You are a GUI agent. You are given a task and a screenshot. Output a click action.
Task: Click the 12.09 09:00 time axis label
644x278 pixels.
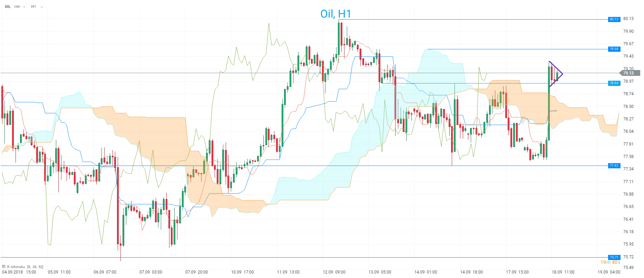pyautogui.click(x=334, y=272)
